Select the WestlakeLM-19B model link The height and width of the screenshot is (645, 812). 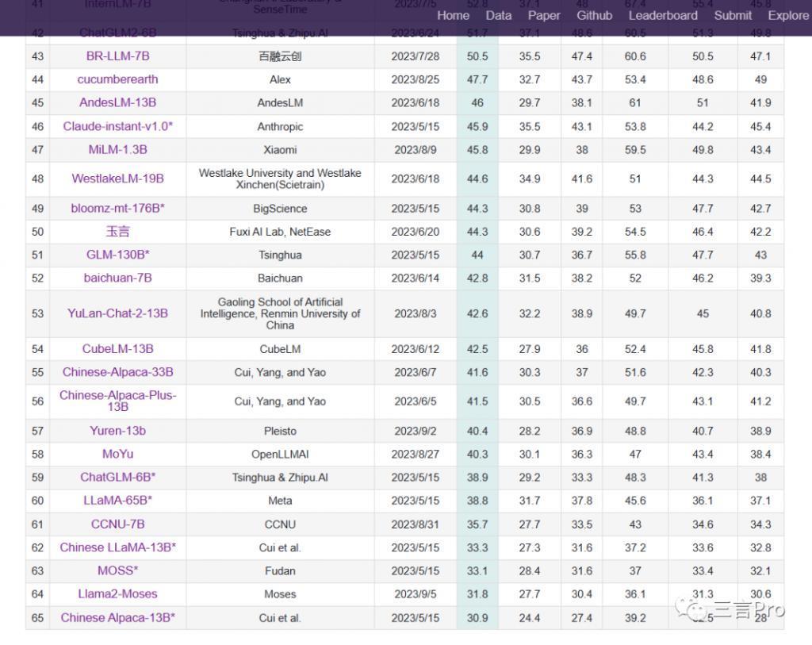(117, 179)
